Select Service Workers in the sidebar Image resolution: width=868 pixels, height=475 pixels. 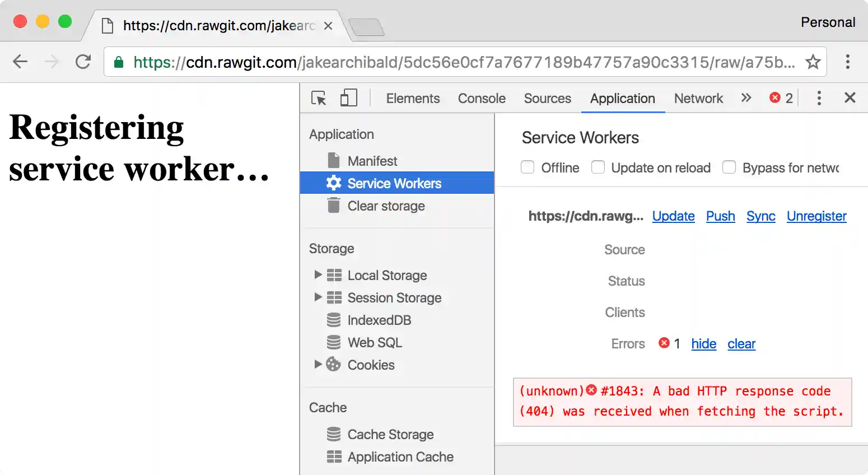click(x=394, y=183)
